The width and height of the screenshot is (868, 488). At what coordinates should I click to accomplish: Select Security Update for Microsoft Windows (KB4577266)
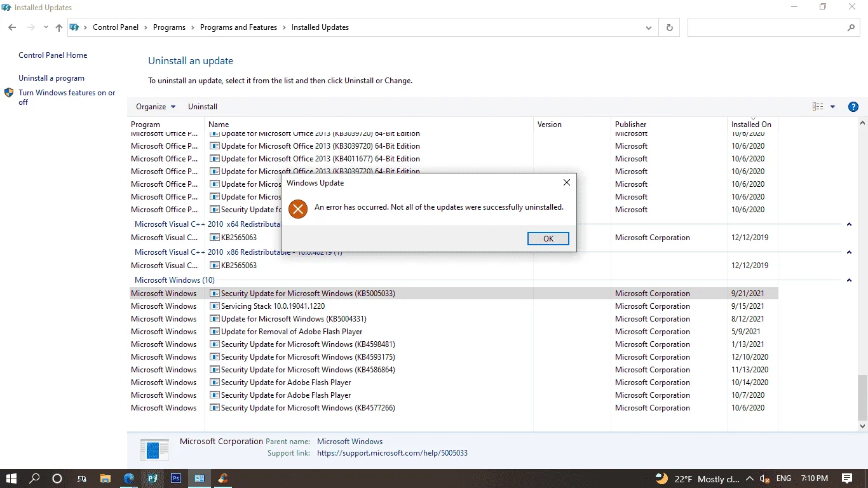[453, 408]
